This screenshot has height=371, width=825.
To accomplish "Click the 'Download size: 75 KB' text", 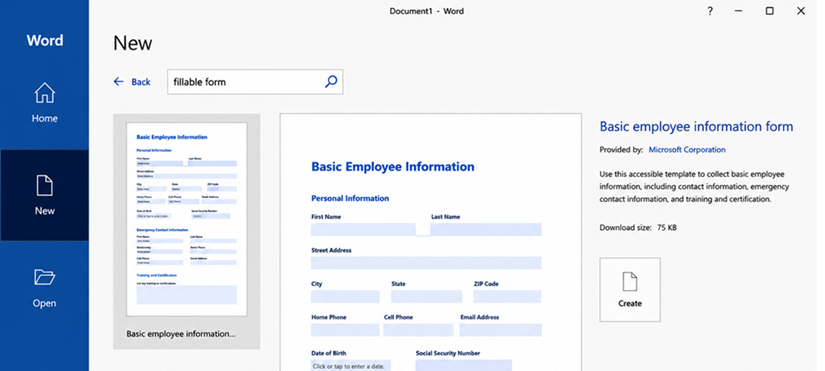I will click(638, 228).
